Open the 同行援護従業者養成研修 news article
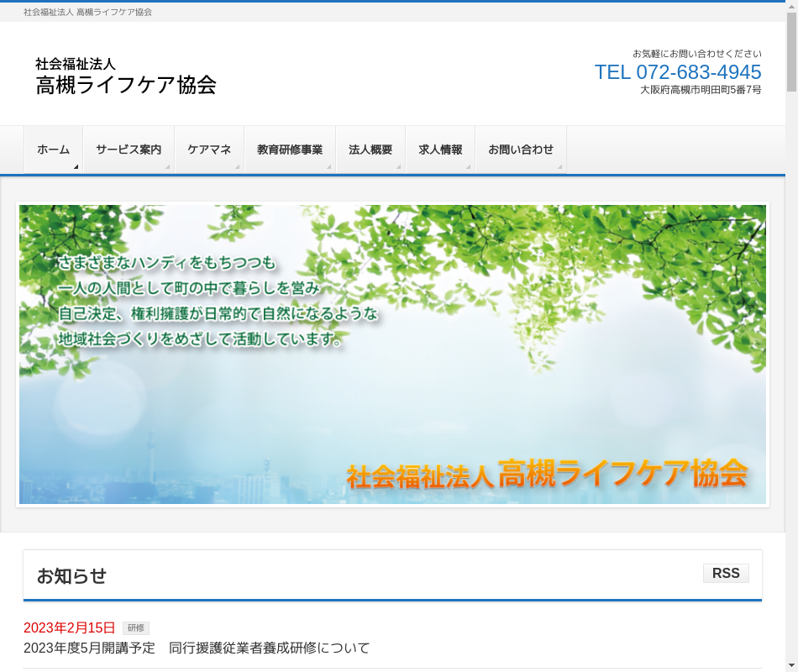The image size is (798, 672). click(197, 648)
